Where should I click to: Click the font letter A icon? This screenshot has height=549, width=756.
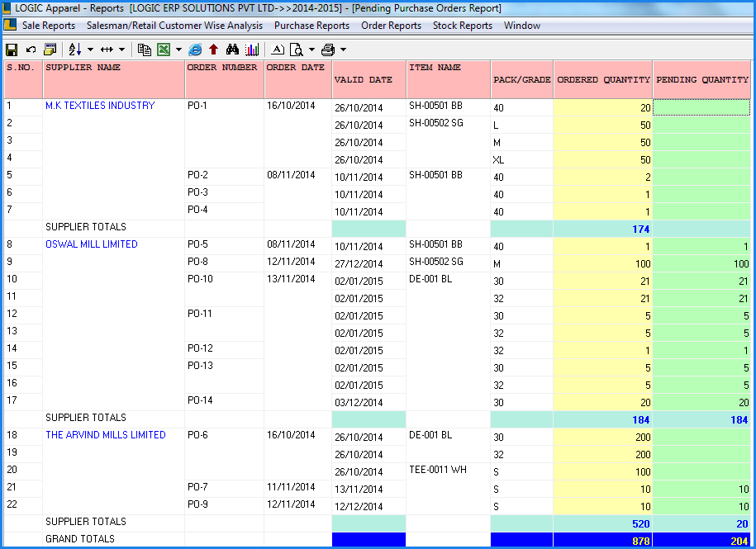278,50
